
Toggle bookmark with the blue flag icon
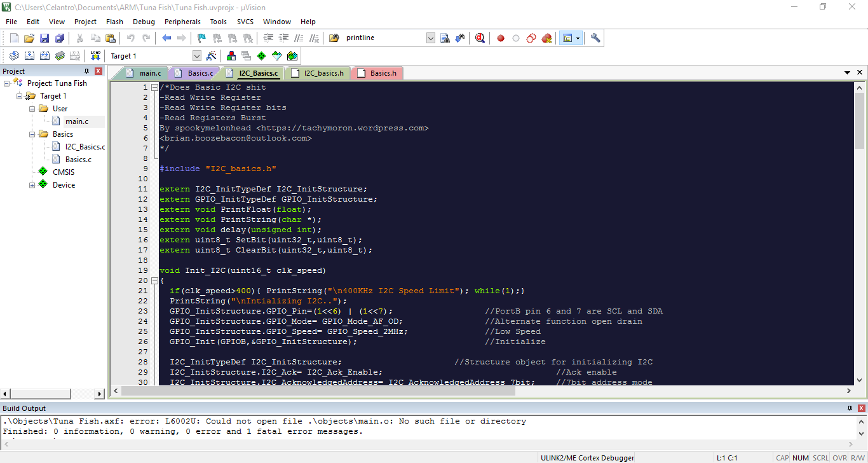click(201, 38)
